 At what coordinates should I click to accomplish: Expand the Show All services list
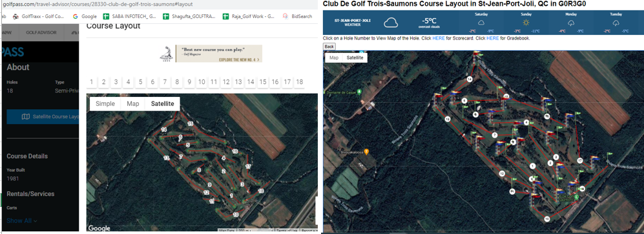[22, 221]
